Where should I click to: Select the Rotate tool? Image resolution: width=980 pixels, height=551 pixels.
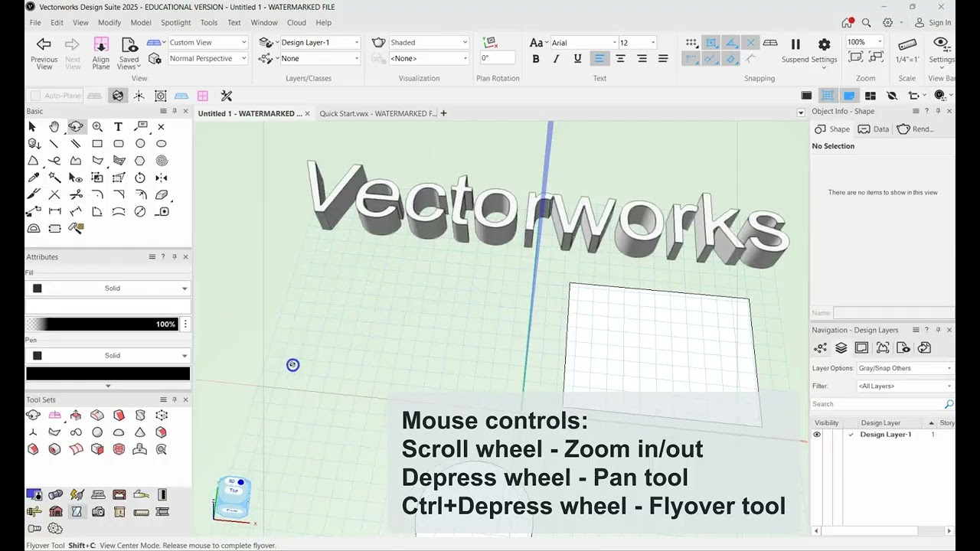(x=140, y=178)
